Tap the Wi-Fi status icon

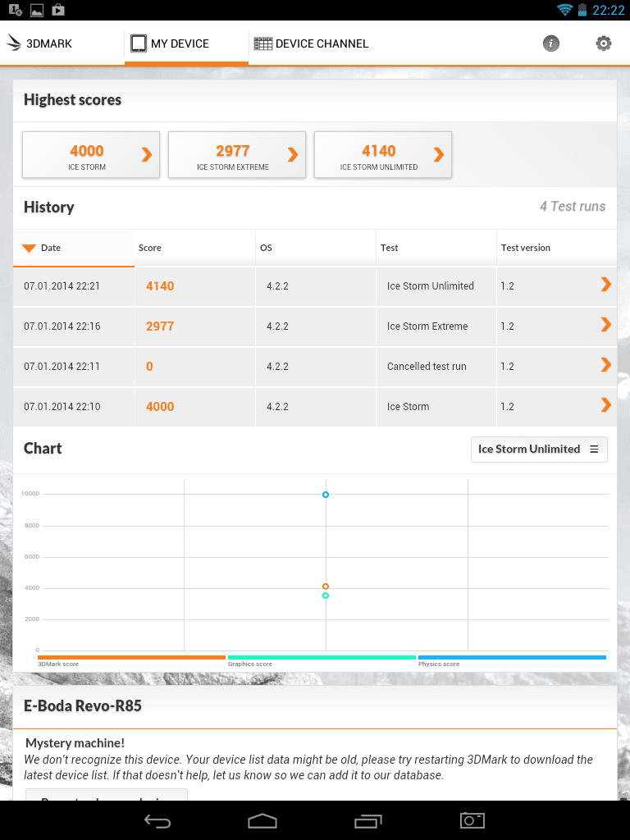click(564, 10)
